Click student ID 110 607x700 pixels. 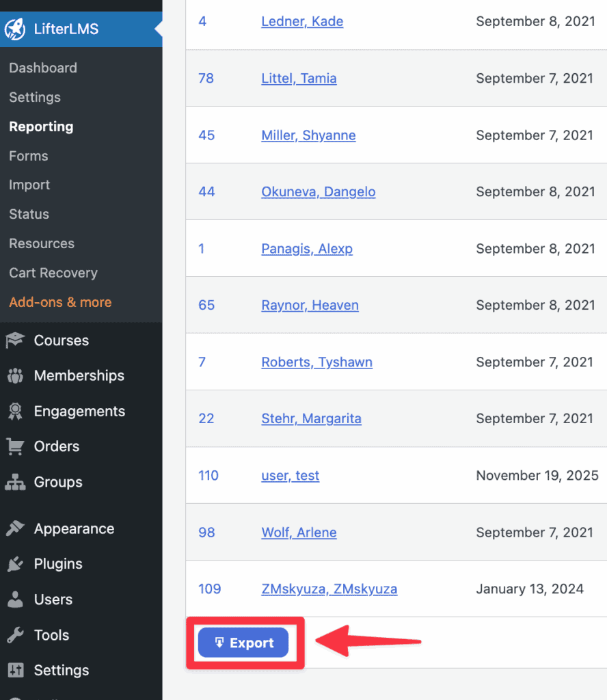pyautogui.click(x=208, y=476)
